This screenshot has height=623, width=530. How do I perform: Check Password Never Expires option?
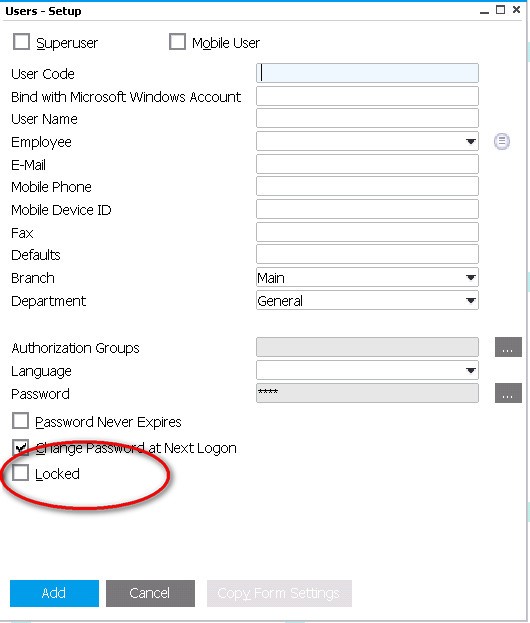[x=20, y=421]
